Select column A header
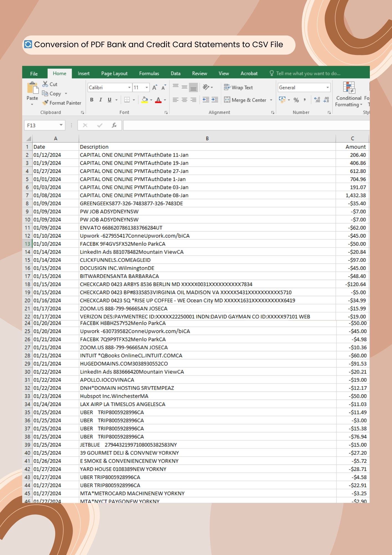Image resolution: width=392 pixels, height=555 pixels. (x=55, y=138)
